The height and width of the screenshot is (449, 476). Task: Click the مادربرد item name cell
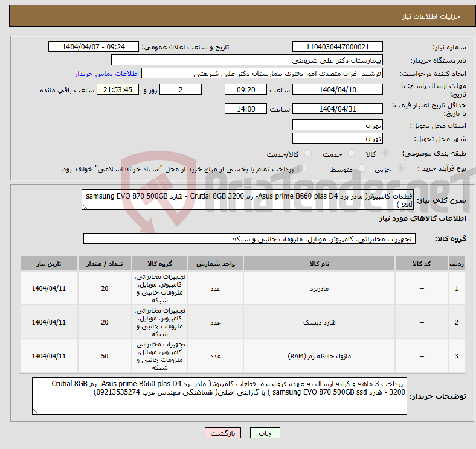pos(319,288)
